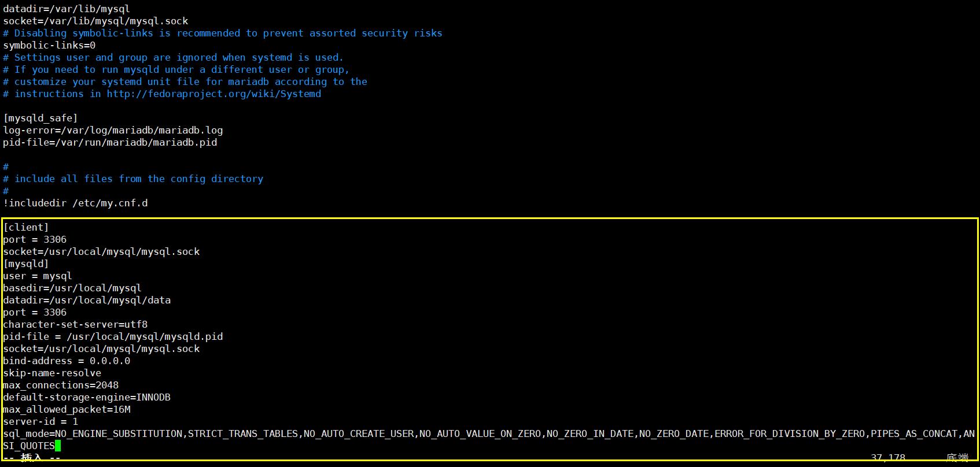This screenshot has width=980, height=467.
Task: Click the '!includedir /etc/my.cnf.d' line
Action: coord(75,203)
